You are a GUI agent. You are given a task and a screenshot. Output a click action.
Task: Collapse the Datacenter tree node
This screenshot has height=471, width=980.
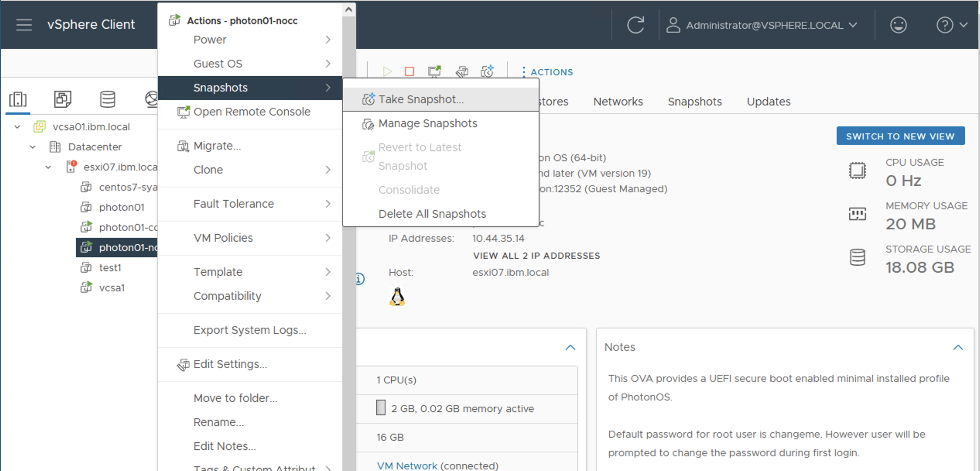[x=33, y=147]
